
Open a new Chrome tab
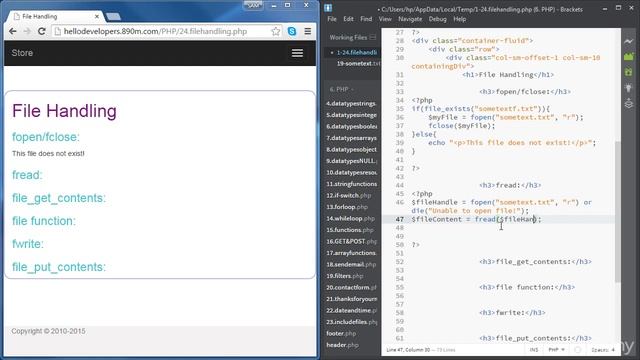pyautogui.click(x=113, y=16)
